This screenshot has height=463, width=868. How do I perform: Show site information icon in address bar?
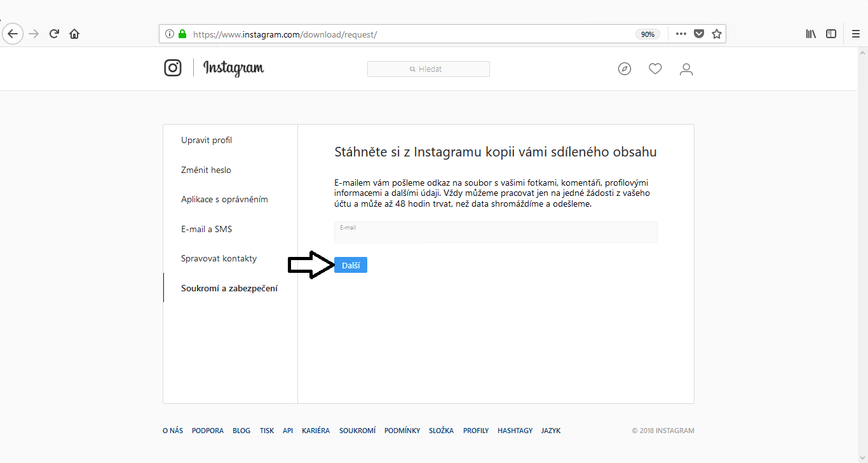170,34
